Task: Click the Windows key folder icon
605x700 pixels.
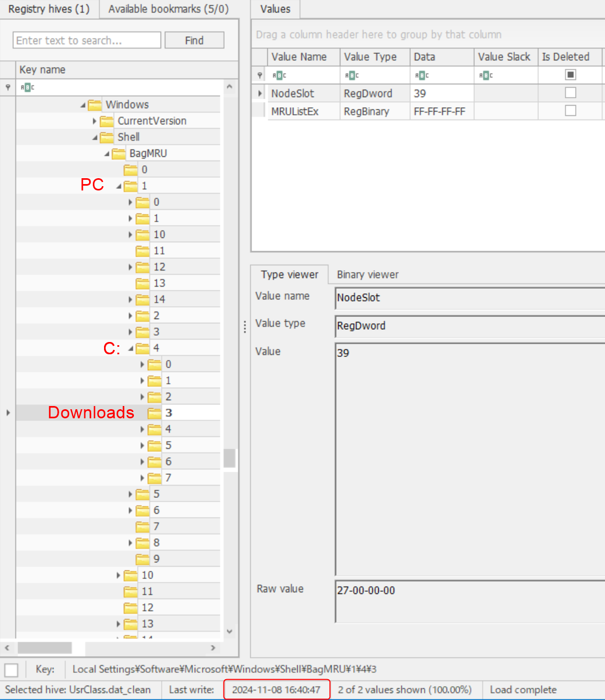Action: click(94, 105)
